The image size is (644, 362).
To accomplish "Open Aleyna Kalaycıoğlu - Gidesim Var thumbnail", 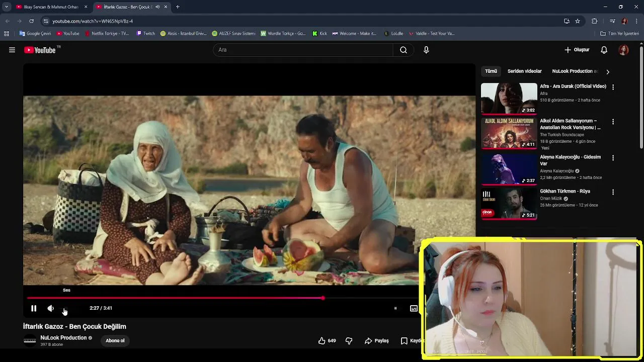I will click(509, 169).
